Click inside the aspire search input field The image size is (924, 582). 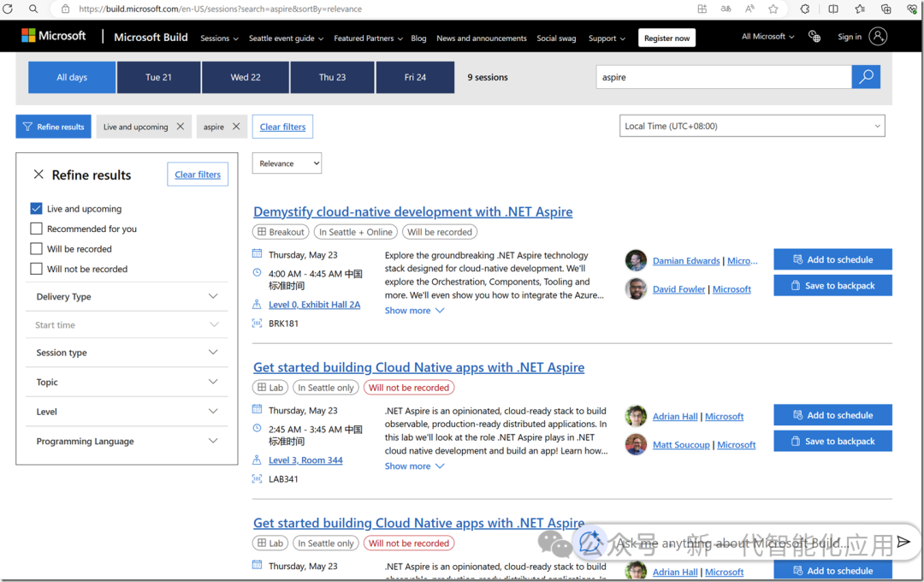tap(723, 76)
